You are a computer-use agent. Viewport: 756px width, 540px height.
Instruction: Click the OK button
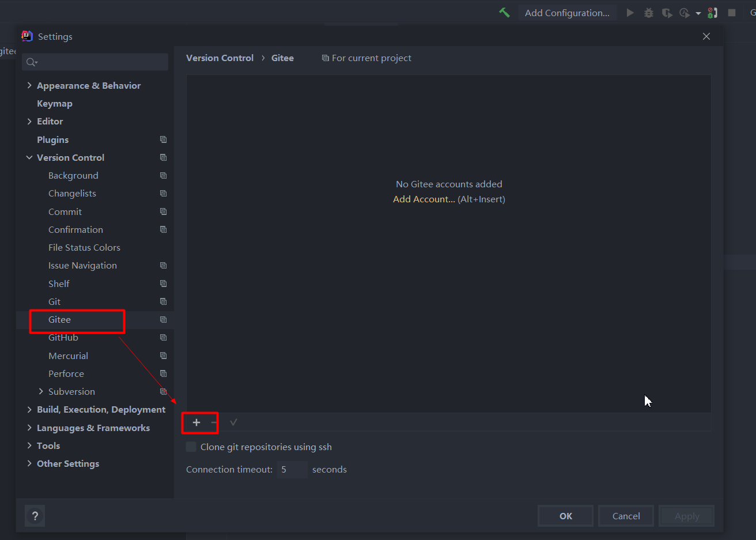tap(565, 516)
